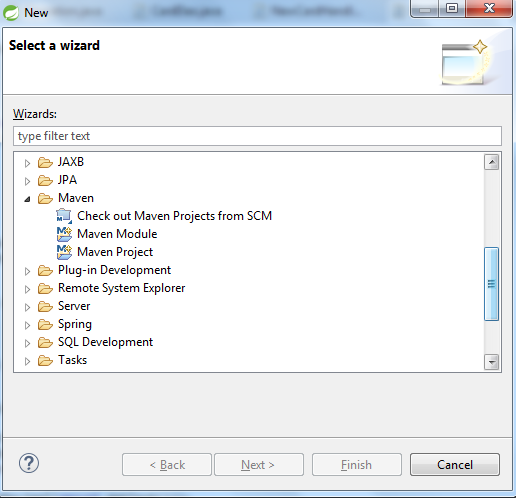This screenshot has width=516, height=498.
Task: Collapse the Maven tree node
Action: point(27,199)
